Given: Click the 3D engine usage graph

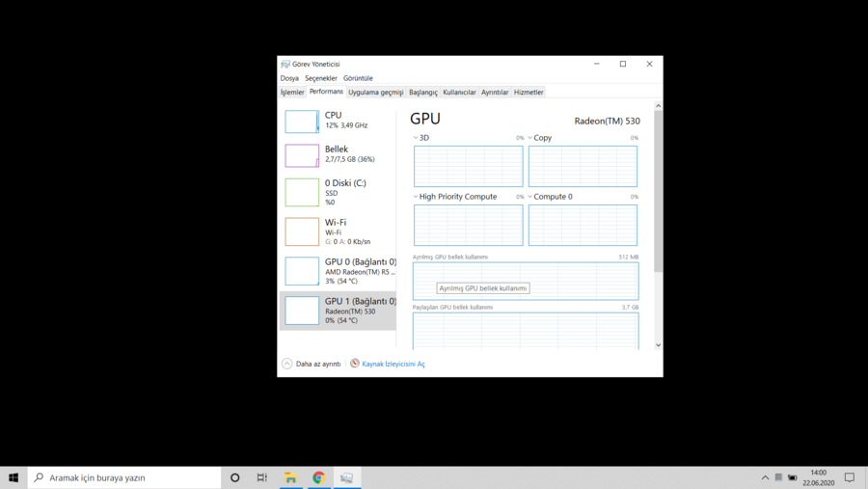Looking at the screenshot, I should pos(469,166).
